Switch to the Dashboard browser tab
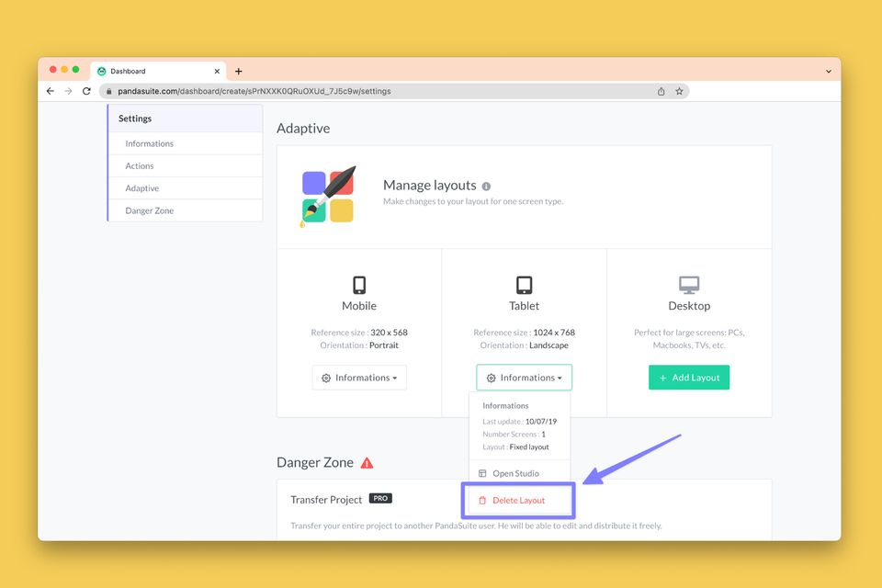882x588 pixels. coord(130,71)
